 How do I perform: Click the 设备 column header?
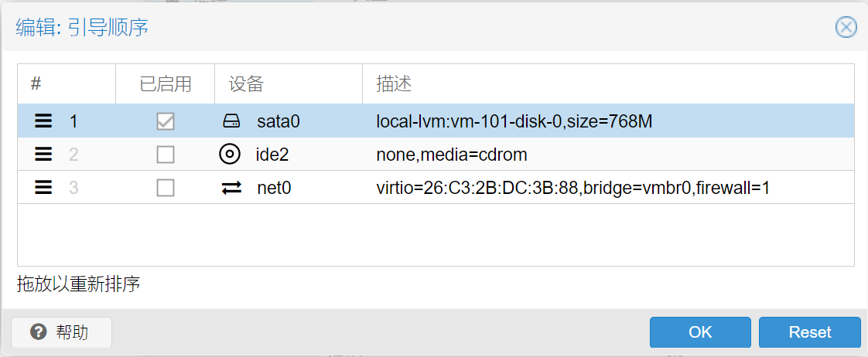pyautogui.click(x=289, y=84)
